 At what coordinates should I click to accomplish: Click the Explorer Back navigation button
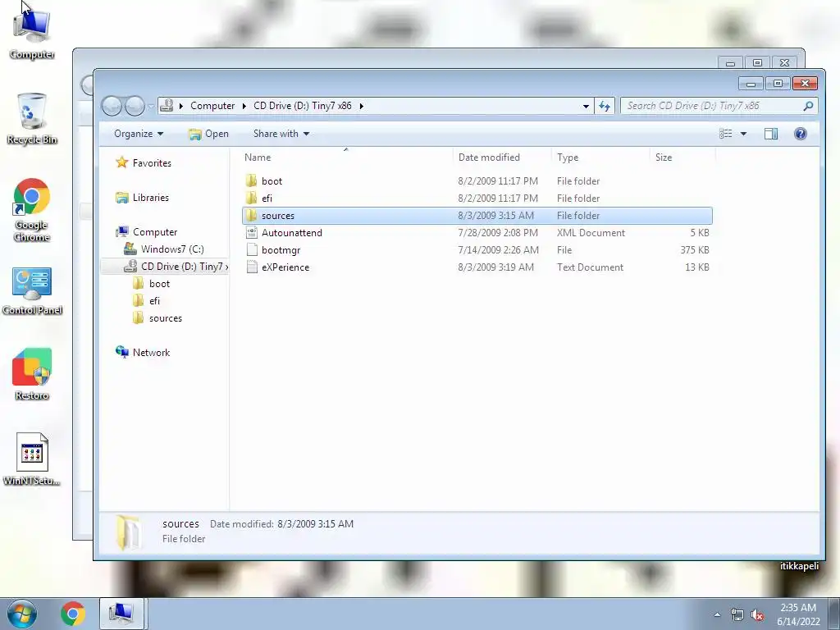tap(112, 106)
